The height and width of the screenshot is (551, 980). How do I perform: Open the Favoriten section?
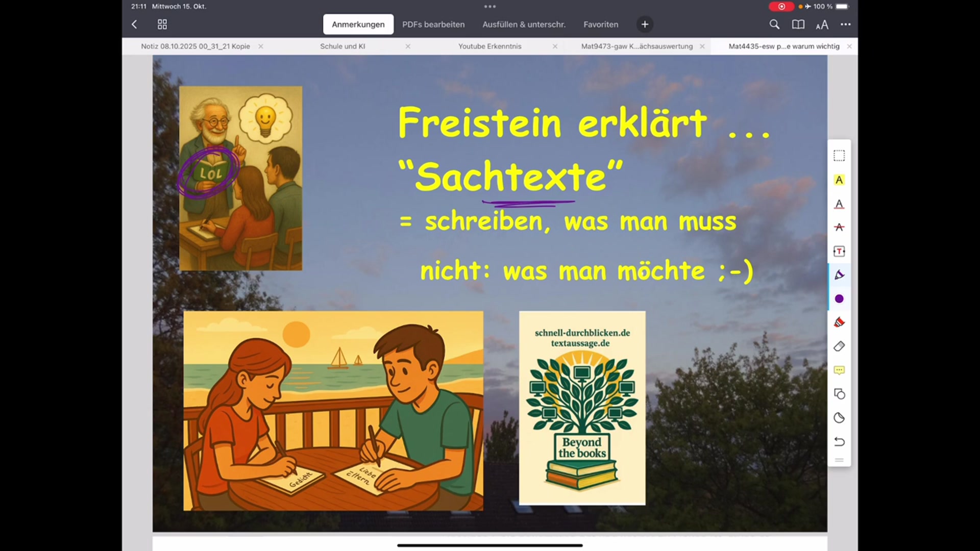[x=601, y=24]
